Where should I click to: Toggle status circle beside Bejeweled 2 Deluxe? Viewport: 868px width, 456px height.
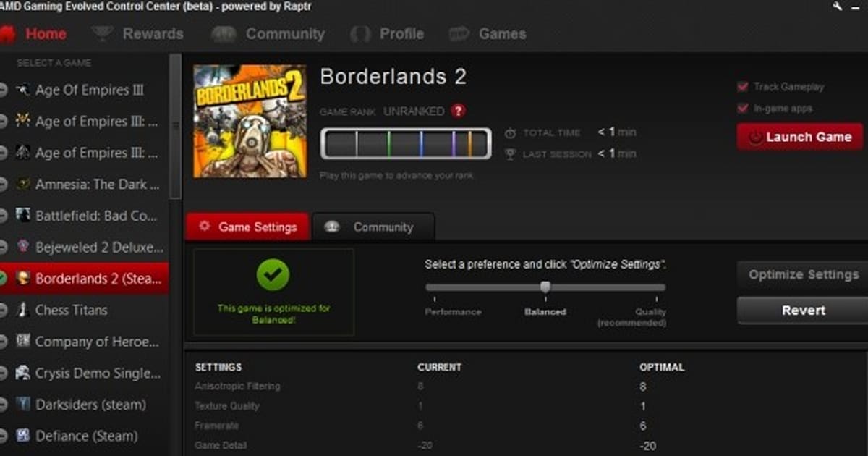point(3,247)
